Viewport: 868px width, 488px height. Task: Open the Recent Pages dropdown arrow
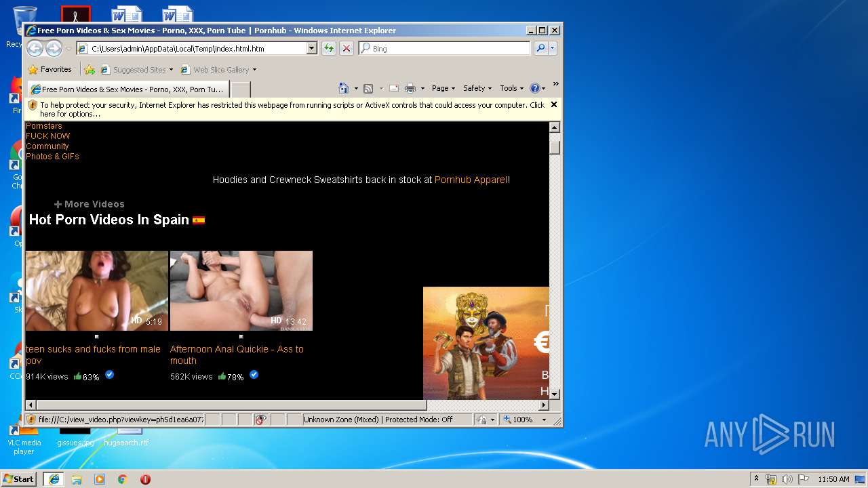click(68, 49)
